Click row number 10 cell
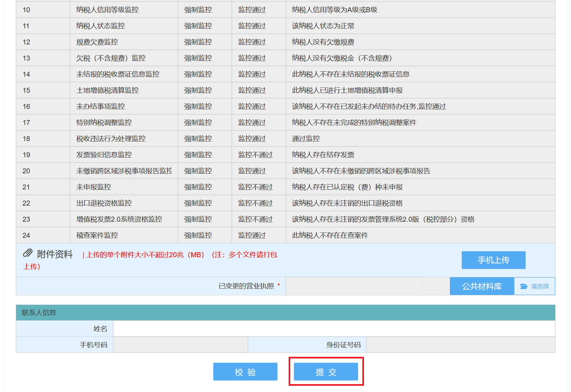Screen dimensions: 571x392 [x=43, y=10]
